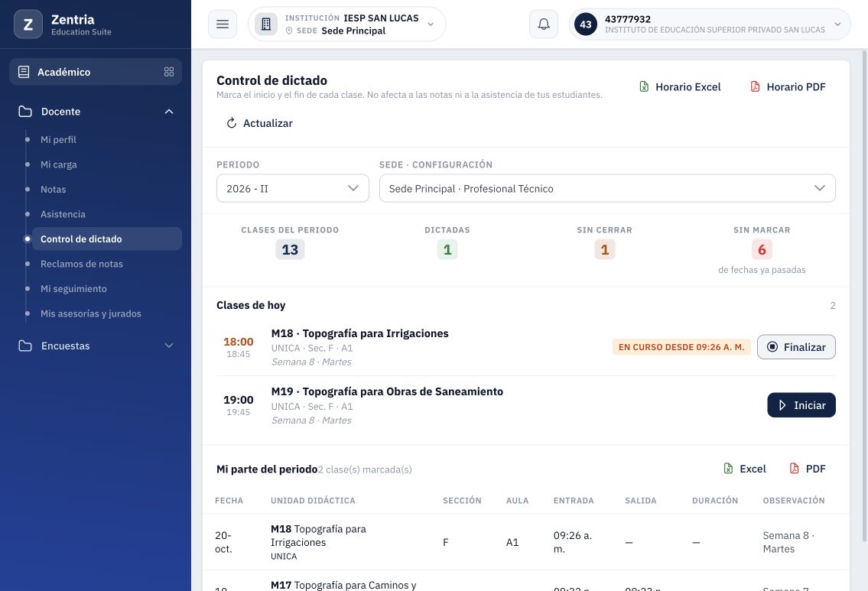Viewport: 868px width, 591px height.
Task: Click the Académico module header
Action: (x=96, y=72)
